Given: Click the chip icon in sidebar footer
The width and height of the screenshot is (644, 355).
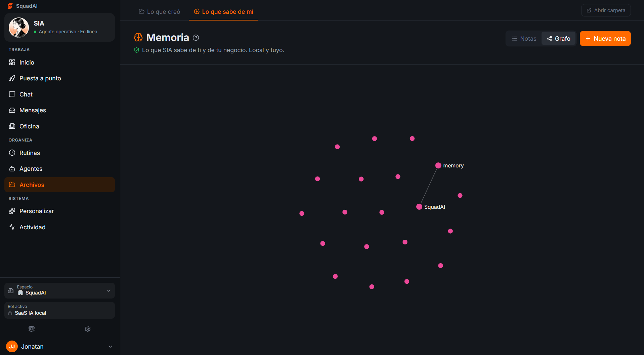Looking at the screenshot, I should click(32, 329).
